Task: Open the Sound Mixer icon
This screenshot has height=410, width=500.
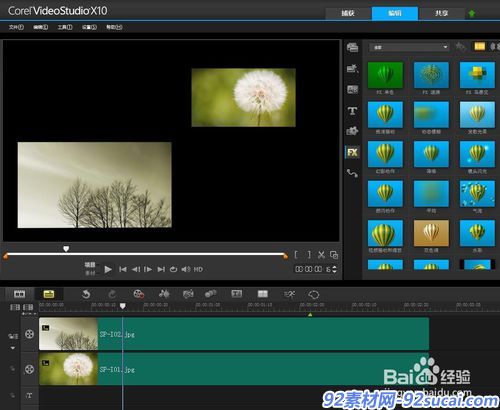Action: (164, 294)
